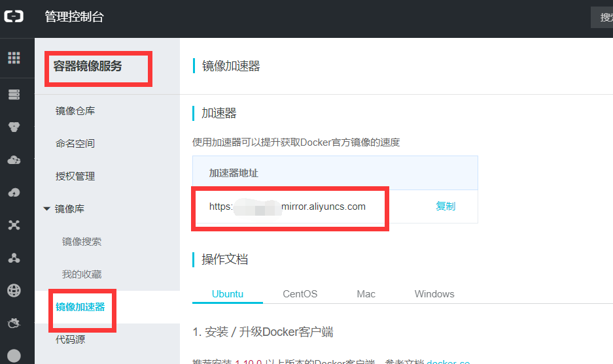Switch to the Mac tab
The image size is (613, 364).
click(x=366, y=293)
